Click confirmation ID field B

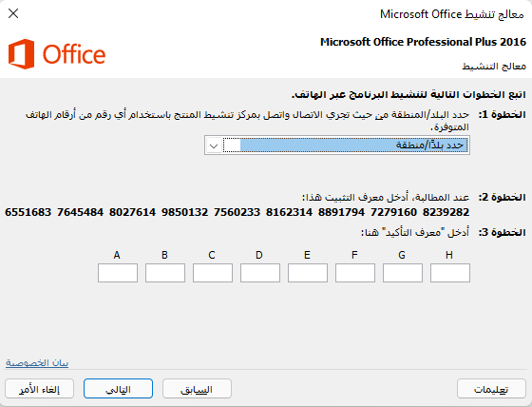pyautogui.click(x=165, y=273)
